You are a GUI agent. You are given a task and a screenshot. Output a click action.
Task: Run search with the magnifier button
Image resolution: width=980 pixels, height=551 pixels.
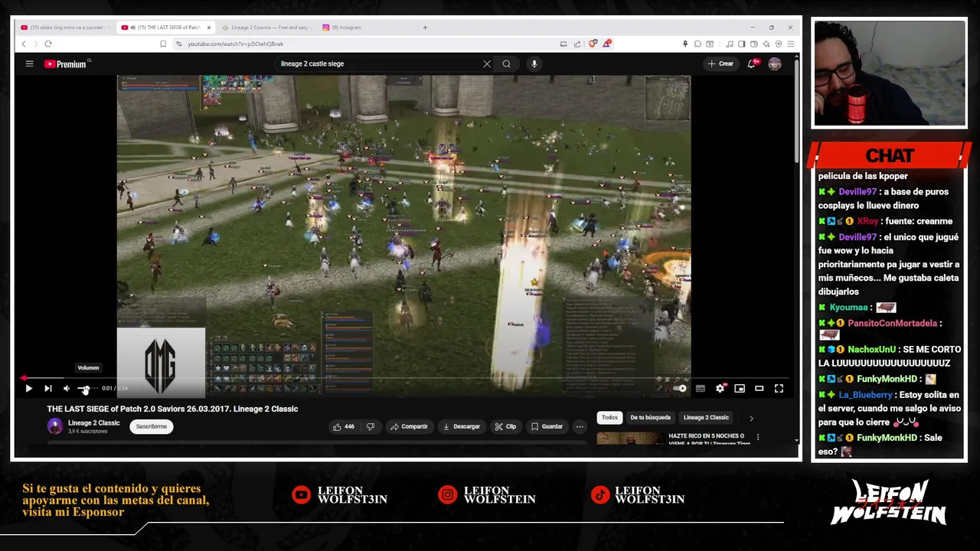(x=506, y=64)
